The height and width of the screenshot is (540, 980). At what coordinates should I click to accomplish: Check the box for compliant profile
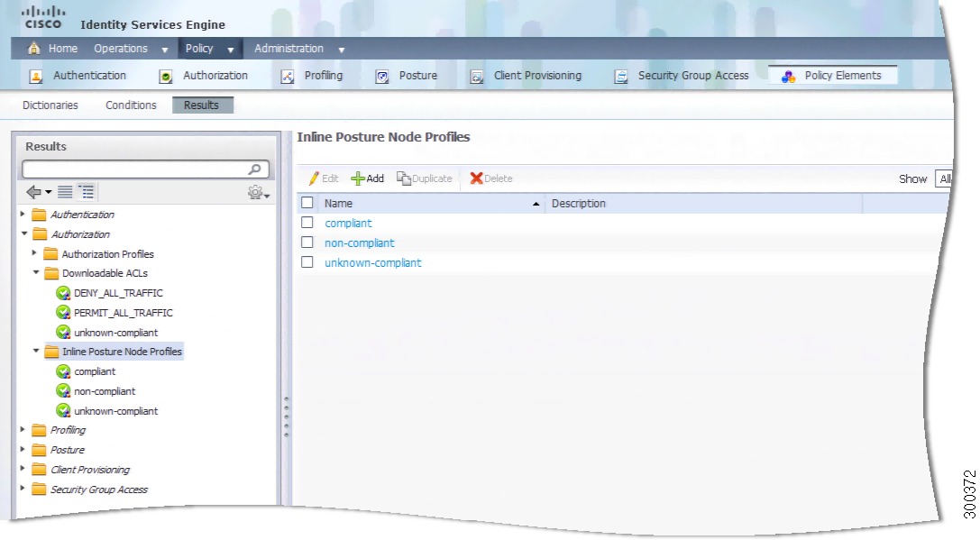coord(307,223)
